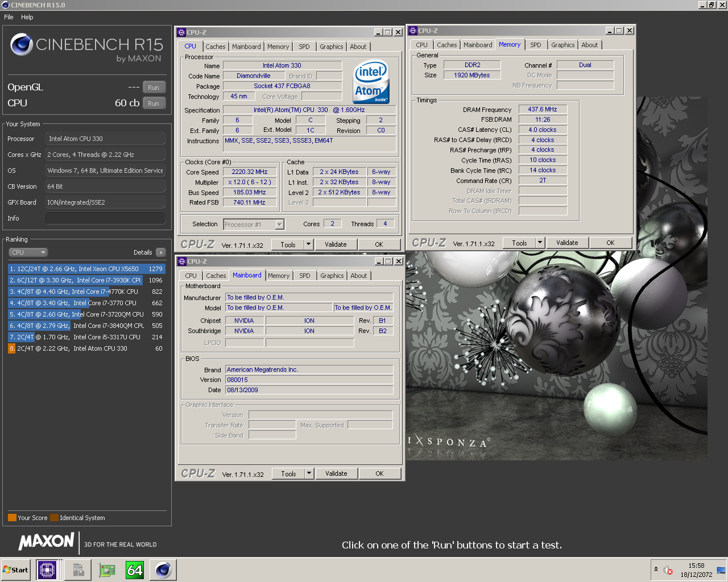The height and width of the screenshot is (582, 728).
Task: Click the Windows Start button
Action: coord(15,569)
